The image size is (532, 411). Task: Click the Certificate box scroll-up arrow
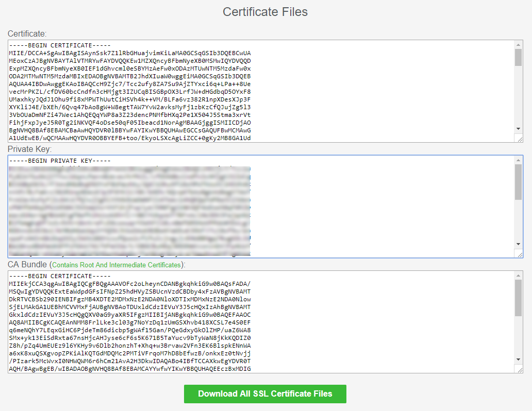518,45
